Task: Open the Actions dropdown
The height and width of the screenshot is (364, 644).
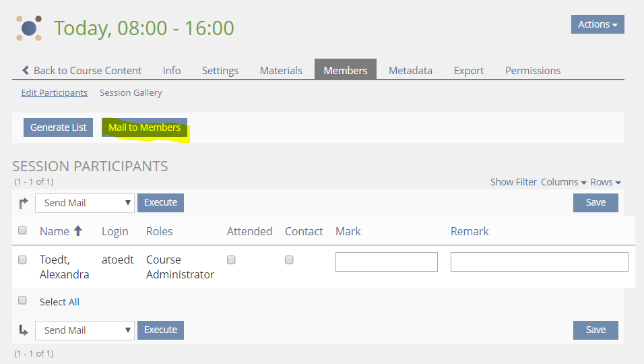Action: tap(598, 24)
